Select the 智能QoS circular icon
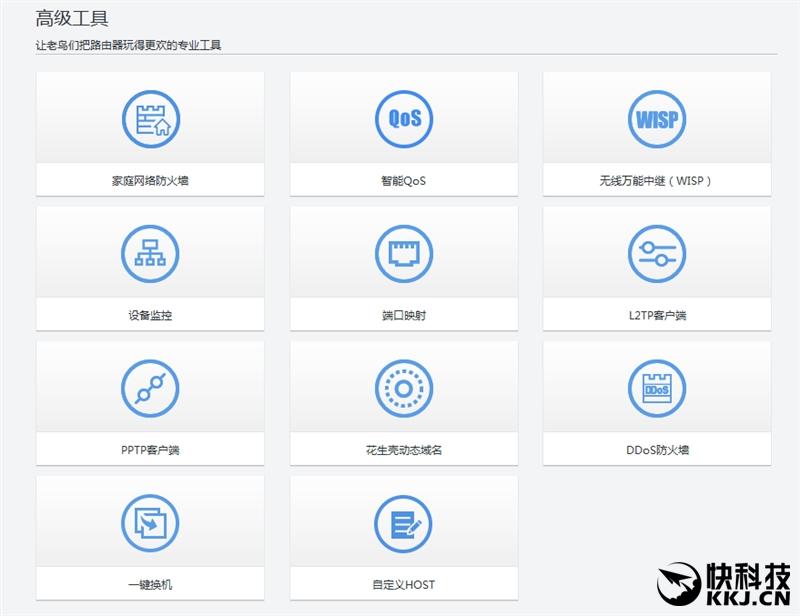This screenshot has width=800, height=616. point(406,117)
